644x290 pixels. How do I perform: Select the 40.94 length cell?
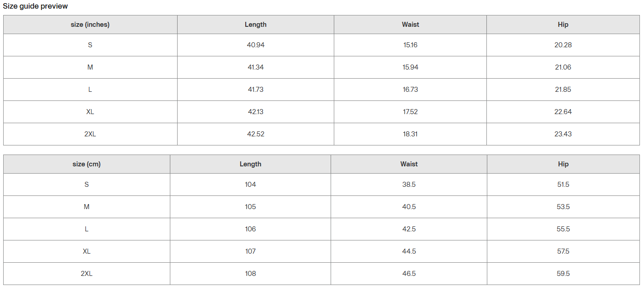click(x=255, y=45)
